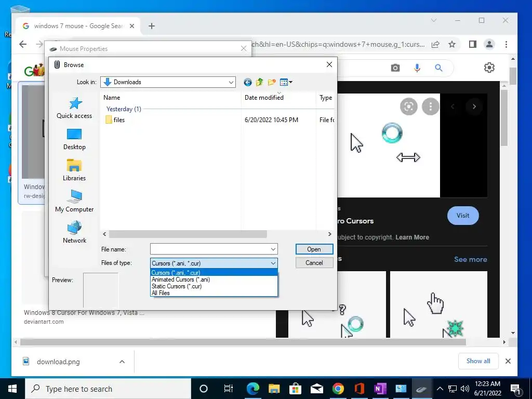The width and height of the screenshot is (532, 399).
Task: Click See more link
Action: click(471, 259)
